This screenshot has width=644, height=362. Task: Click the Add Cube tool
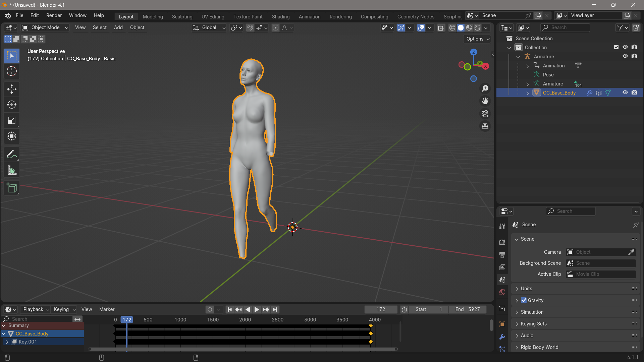(12, 188)
